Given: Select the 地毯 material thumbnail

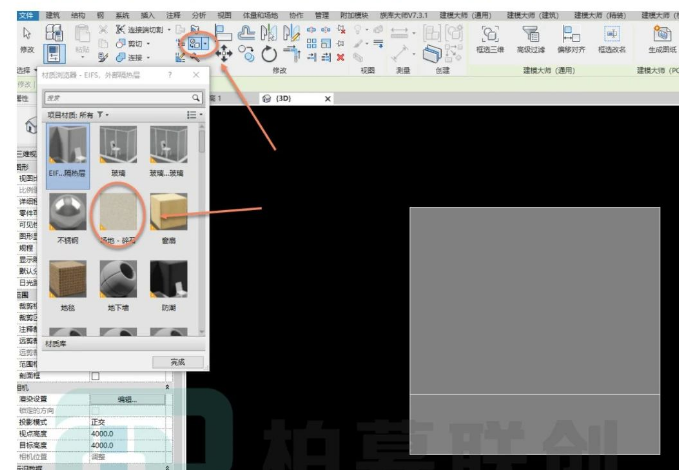Looking at the screenshot, I should (x=68, y=279).
